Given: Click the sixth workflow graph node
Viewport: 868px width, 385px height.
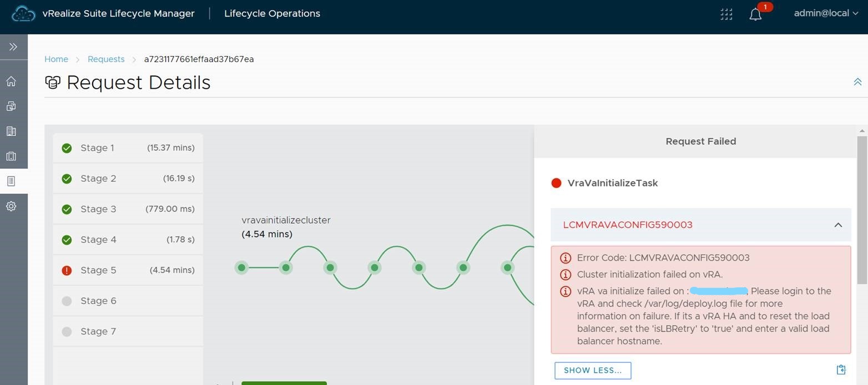Looking at the screenshot, I should tap(463, 267).
